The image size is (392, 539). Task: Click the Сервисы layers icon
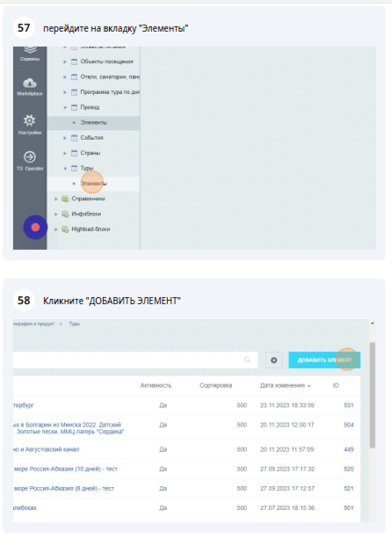[x=30, y=50]
